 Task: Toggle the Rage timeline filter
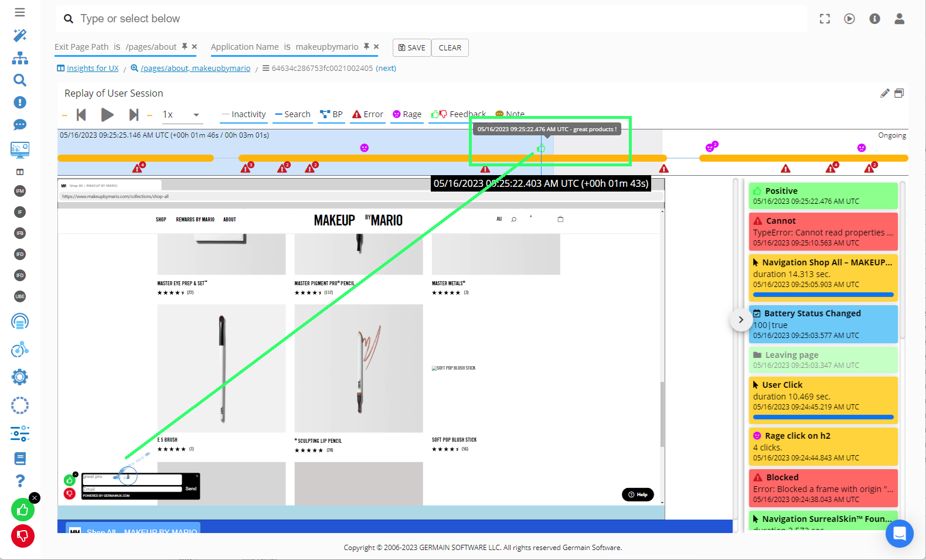407,114
